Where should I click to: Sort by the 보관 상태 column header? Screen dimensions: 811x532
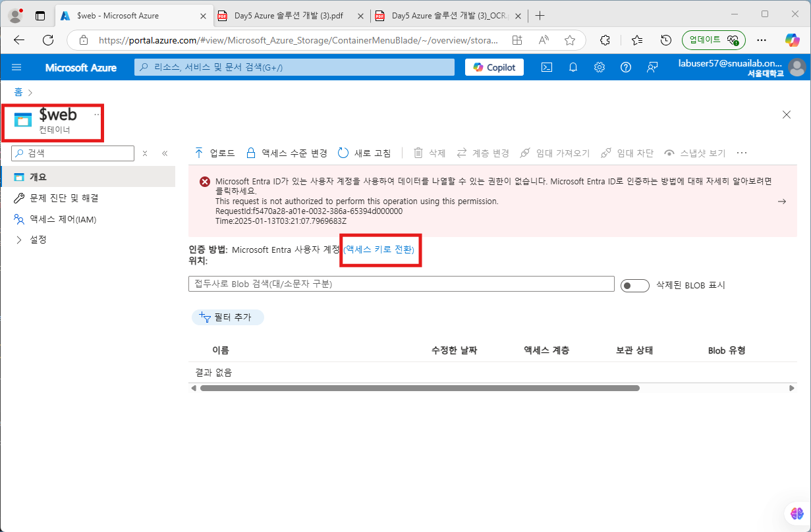(634, 350)
